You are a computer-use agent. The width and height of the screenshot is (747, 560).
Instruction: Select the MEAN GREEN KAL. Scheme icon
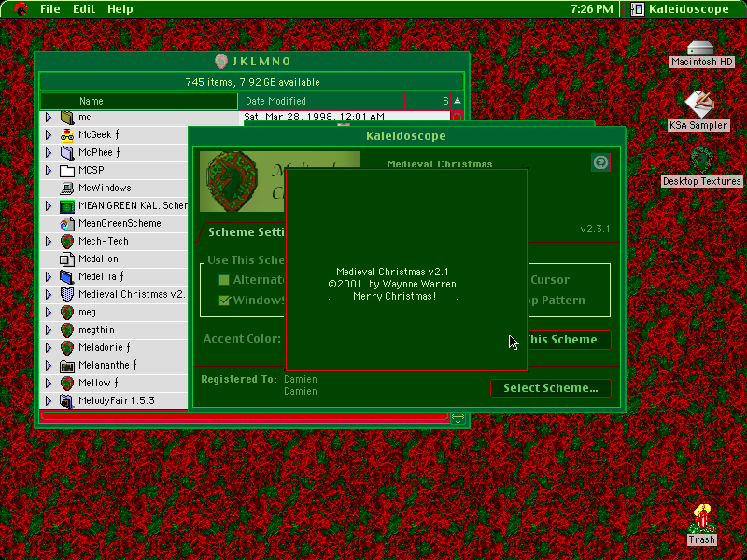(67, 205)
